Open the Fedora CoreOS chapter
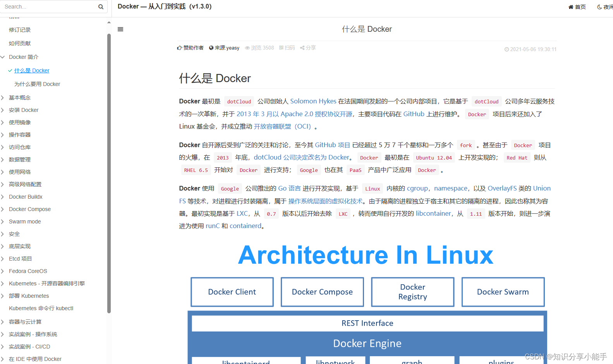Screen dimensions: 613x364 (x=28, y=271)
